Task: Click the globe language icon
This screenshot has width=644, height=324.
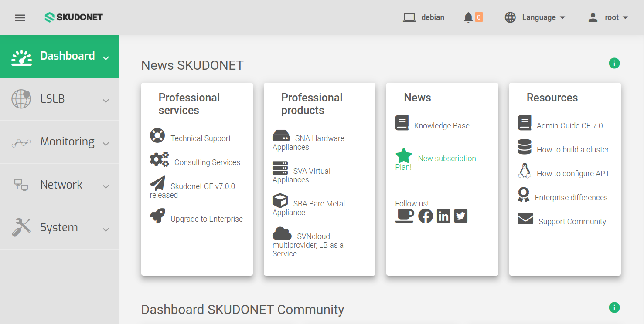Action: [x=510, y=17]
